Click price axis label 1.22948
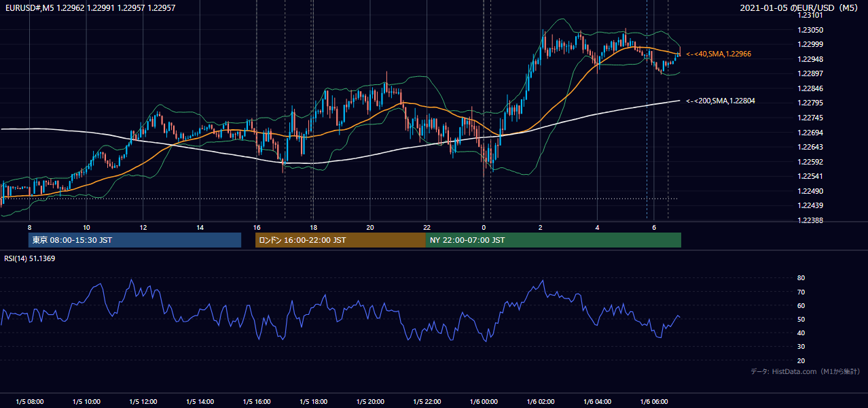868x408 pixels. [x=810, y=59]
